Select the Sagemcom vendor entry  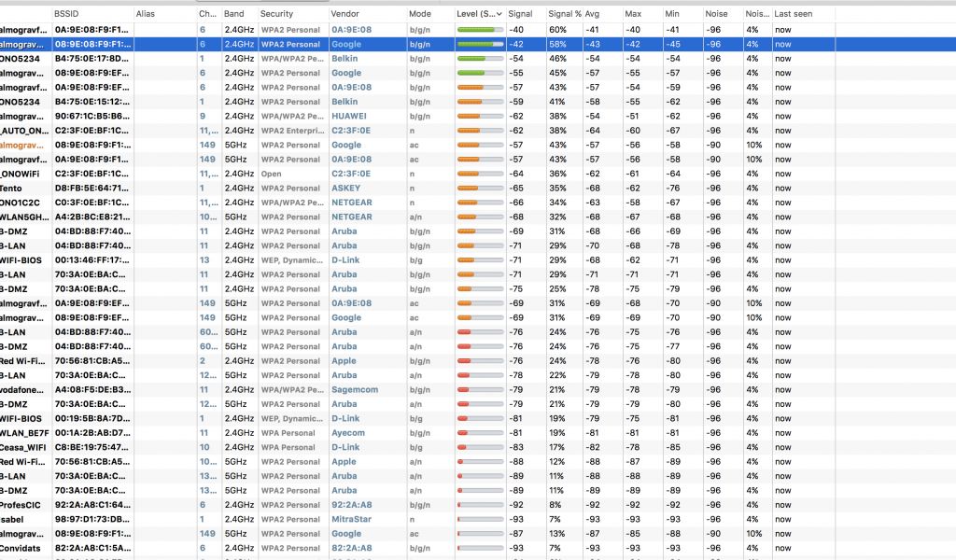[x=354, y=389]
